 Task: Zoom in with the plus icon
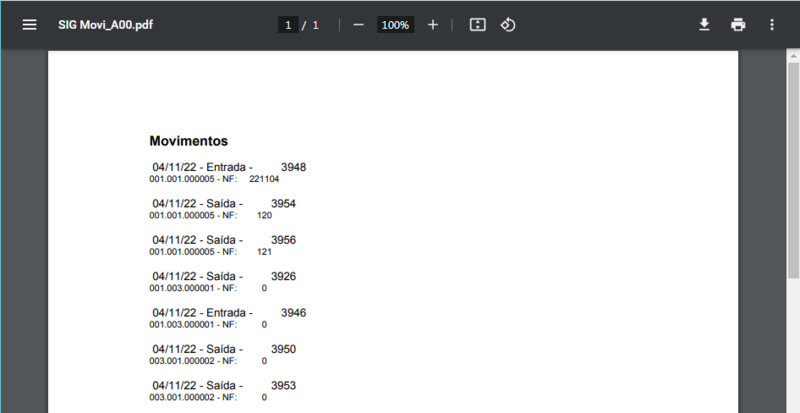[433, 25]
